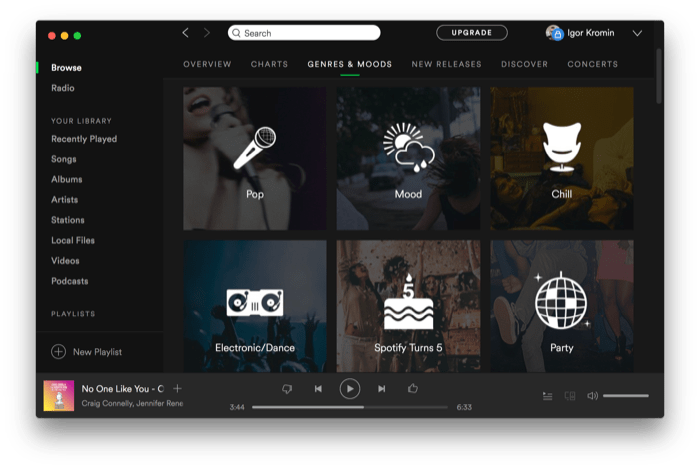Thumbs down the current track

coord(287,389)
